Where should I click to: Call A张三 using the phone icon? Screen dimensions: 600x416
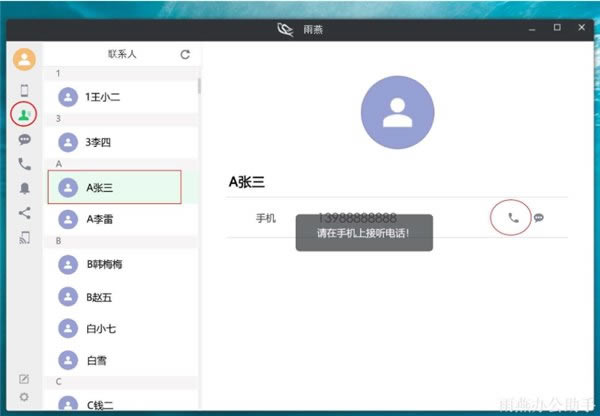tap(512, 217)
